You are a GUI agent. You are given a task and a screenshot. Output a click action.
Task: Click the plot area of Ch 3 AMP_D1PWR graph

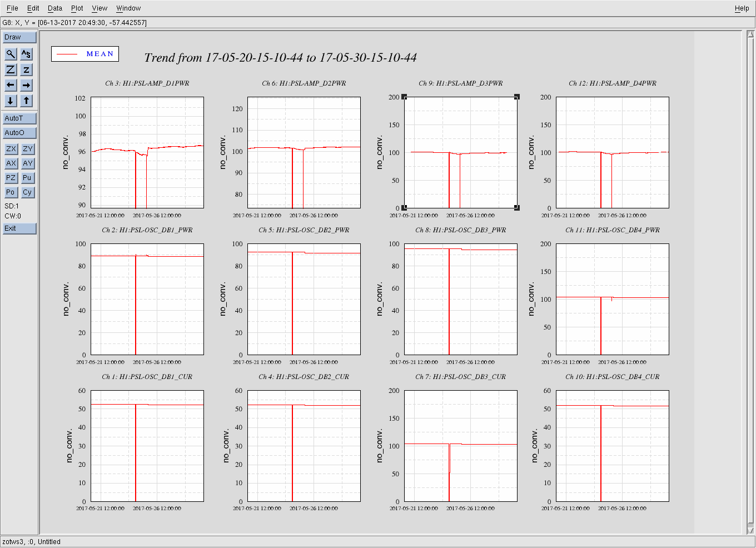pos(147,153)
